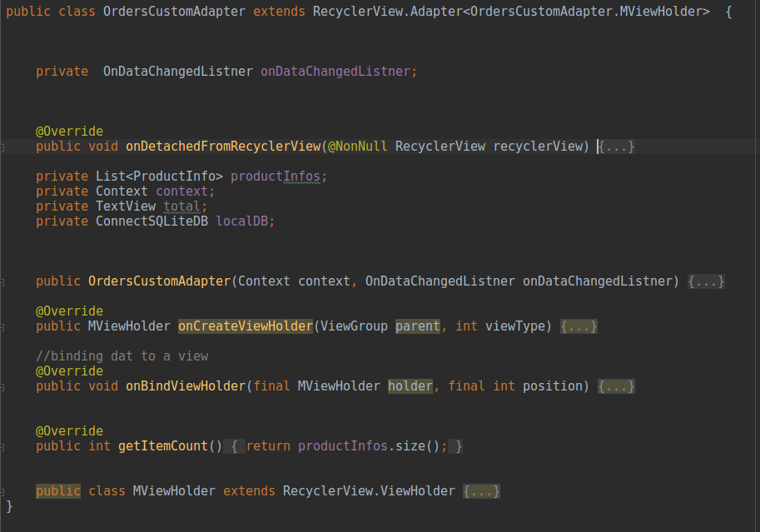The image size is (760, 532).
Task: Click the highlighted parent parameter in onCreateViewHolder
Action: click(417, 326)
